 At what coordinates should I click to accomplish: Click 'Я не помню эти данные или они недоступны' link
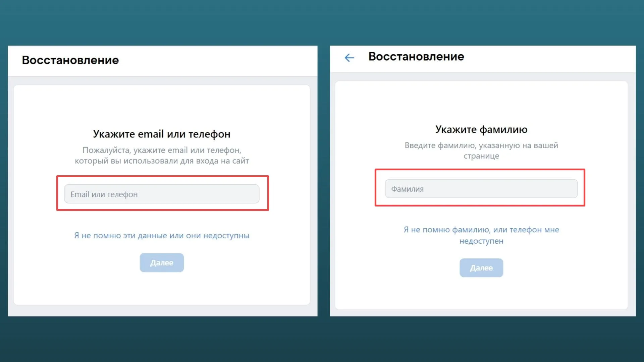point(161,235)
